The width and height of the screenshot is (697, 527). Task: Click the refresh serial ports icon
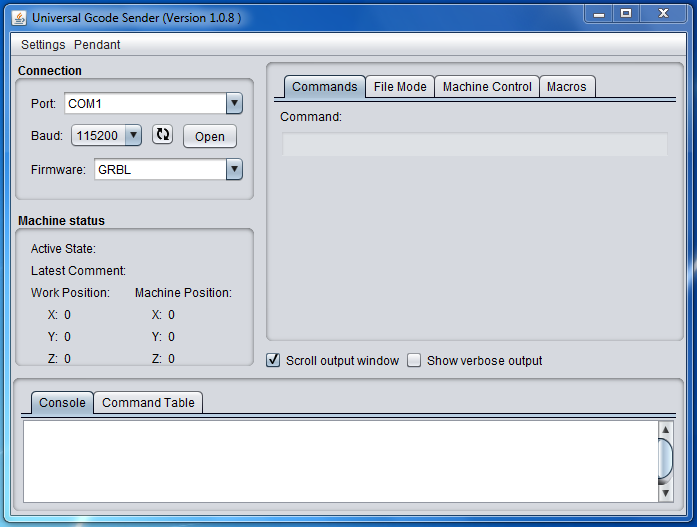[x=162, y=135]
